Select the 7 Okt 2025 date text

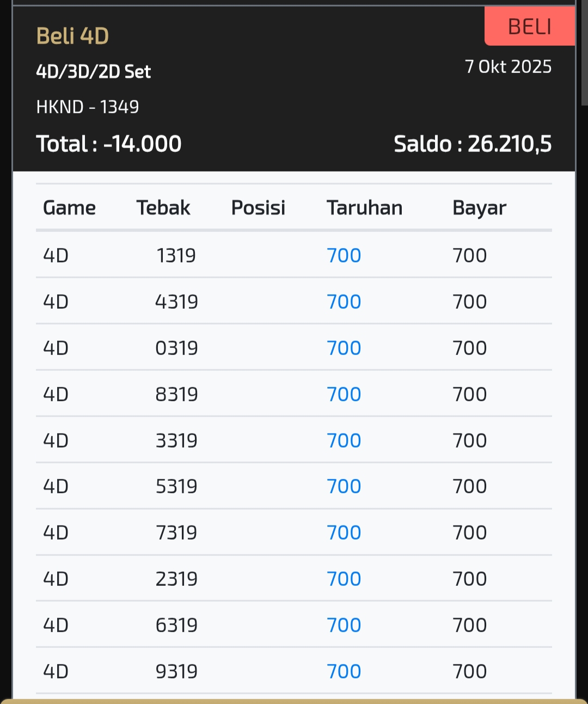[508, 66]
